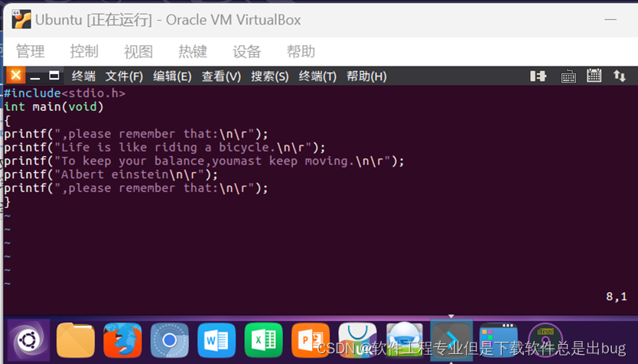Click the #include<stdio.h> line
The width and height of the screenshot is (638, 364).
[65, 93]
